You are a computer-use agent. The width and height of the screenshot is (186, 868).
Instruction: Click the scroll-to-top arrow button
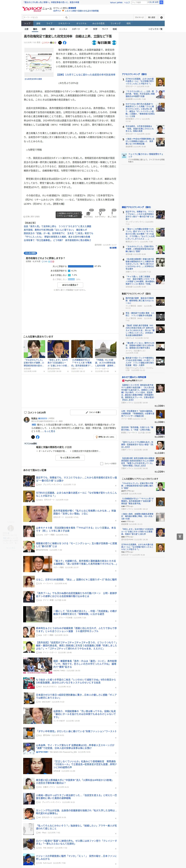[180, 536]
